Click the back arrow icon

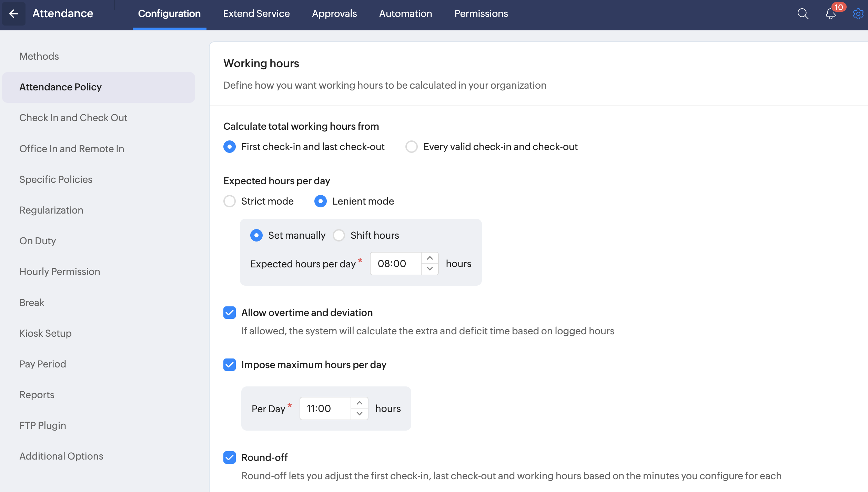14,14
